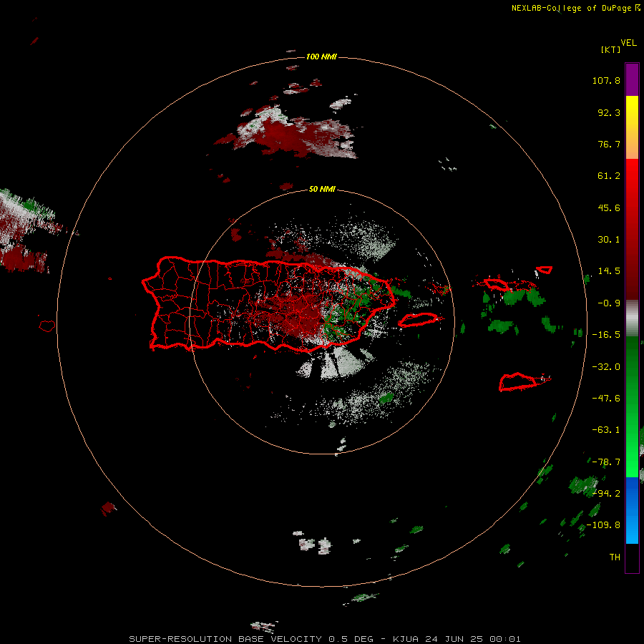644x644 pixels.
Task: Click the 14.5 velocity scale value
Action: (x=609, y=271)
